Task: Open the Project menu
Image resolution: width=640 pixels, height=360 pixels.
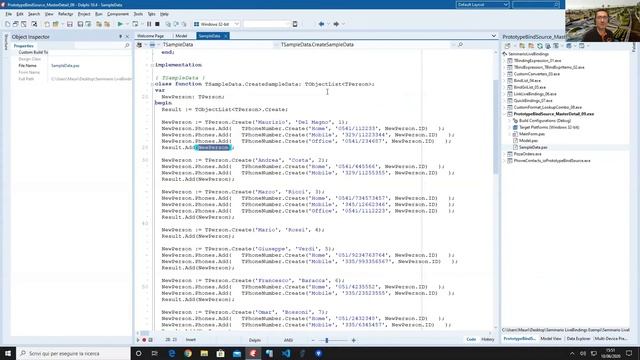Action: tap(84, 14)
